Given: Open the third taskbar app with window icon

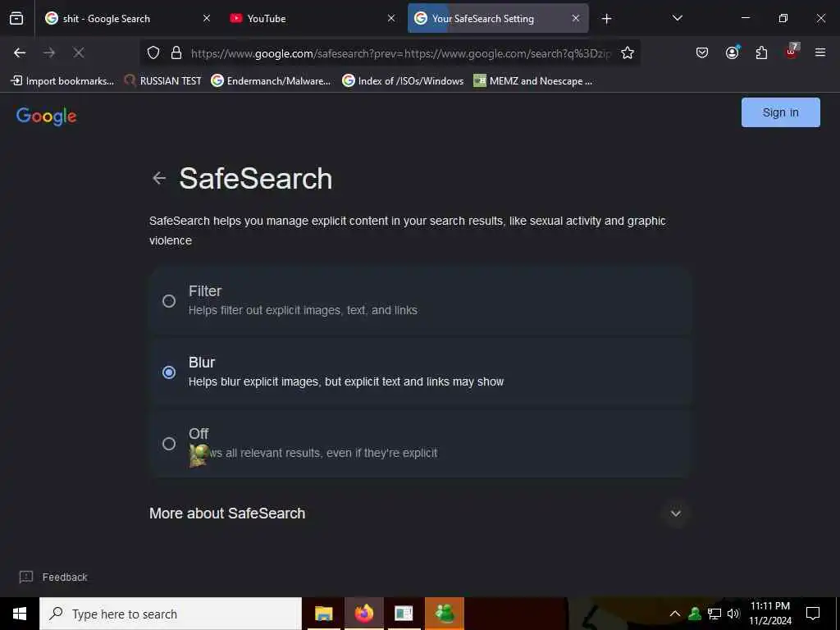Looking at the screenshot, I should coord(404,614).
